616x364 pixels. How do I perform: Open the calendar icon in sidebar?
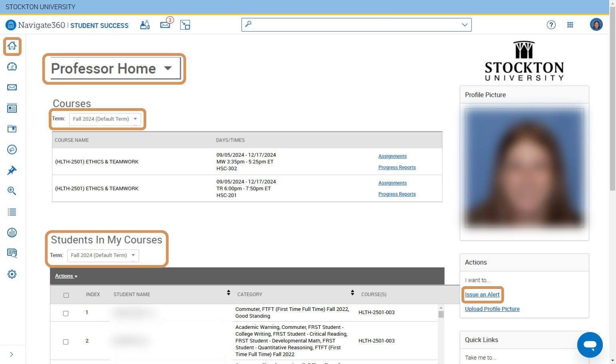(x=12, y=108)
